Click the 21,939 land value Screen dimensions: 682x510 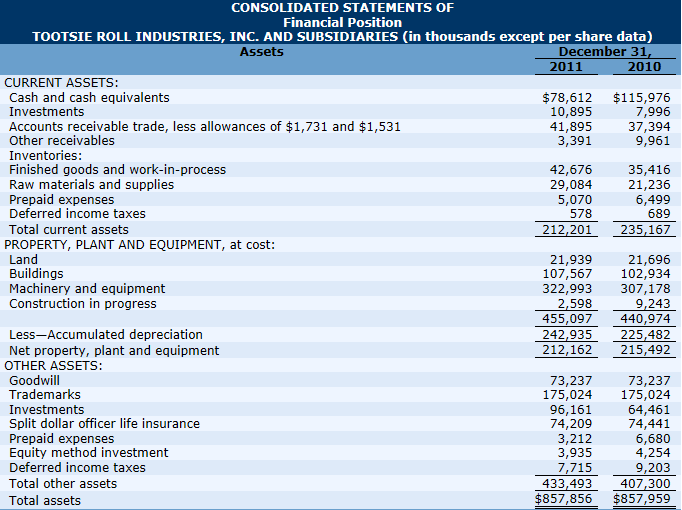click(571, 260)
